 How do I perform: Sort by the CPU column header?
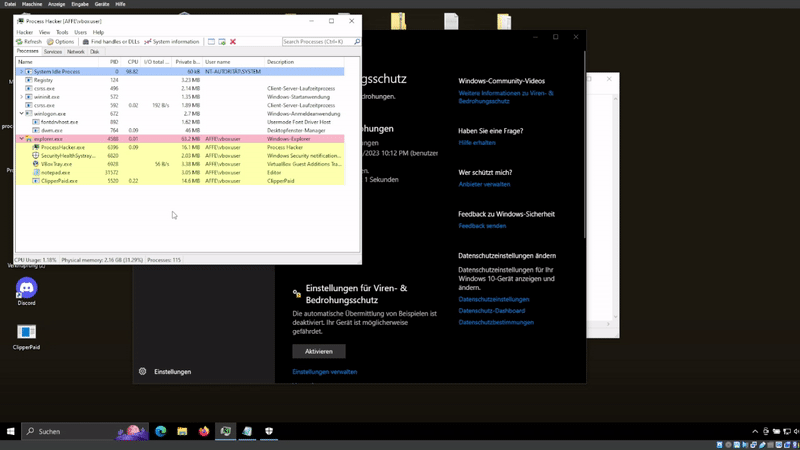coord(133,62)
